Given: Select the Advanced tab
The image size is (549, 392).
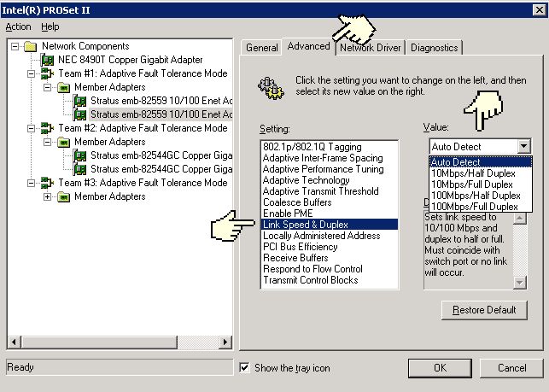Looking at the screenshot, I should 308,46.
